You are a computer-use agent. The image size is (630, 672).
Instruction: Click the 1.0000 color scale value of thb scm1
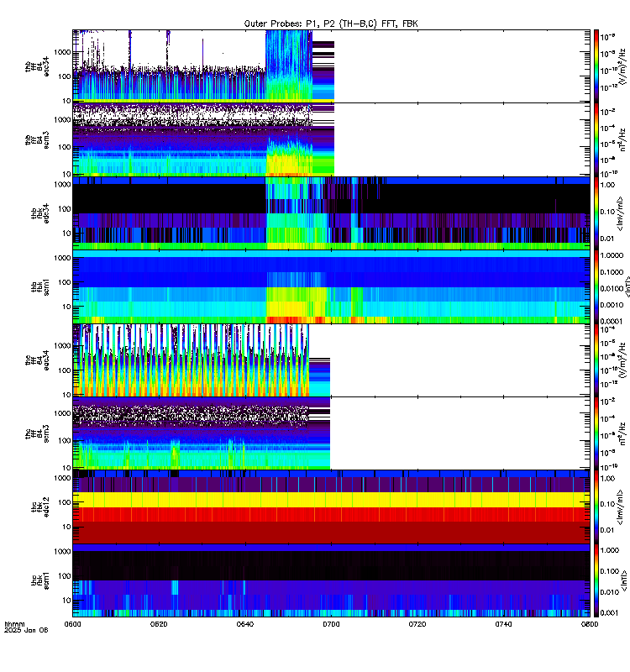tap(612, 255)
